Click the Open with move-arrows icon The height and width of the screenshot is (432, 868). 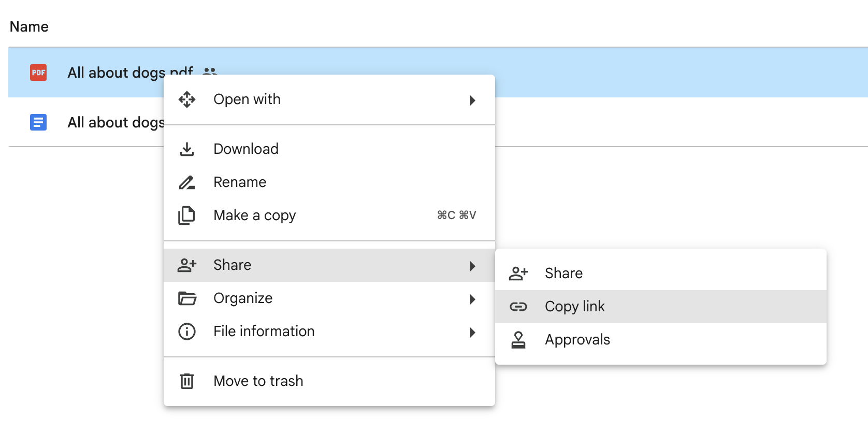click(x=187, y=99)
